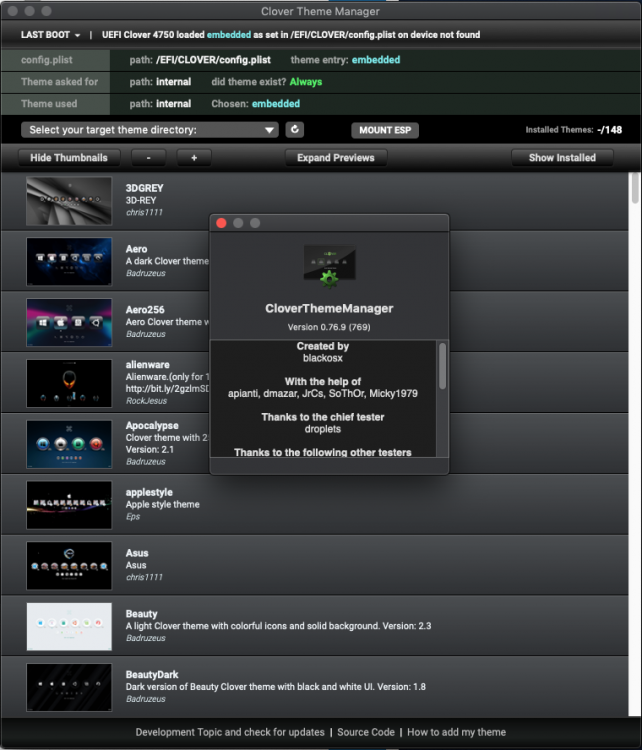
Task: Click the droplets chief tester name
Action: pos(323,429)
